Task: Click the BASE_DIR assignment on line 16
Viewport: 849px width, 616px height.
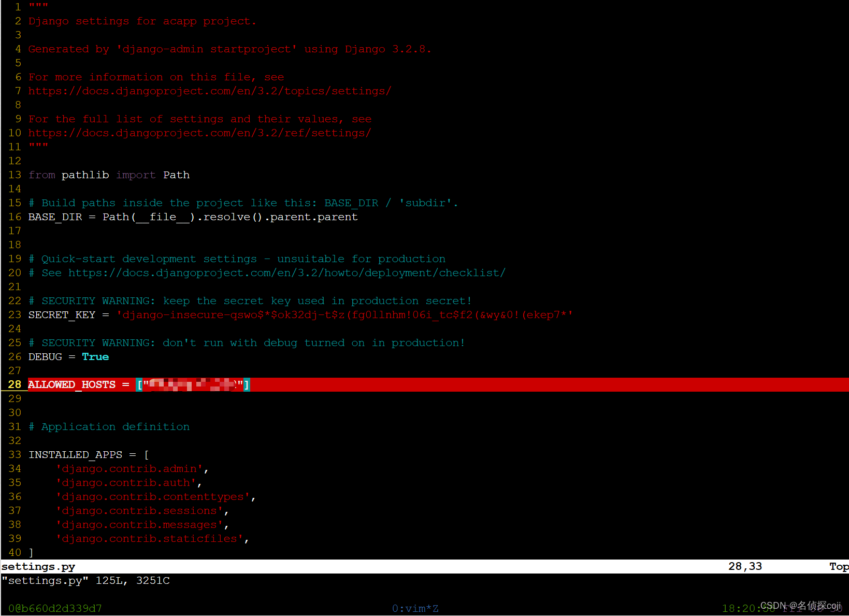Action: (x=192, y=217)
